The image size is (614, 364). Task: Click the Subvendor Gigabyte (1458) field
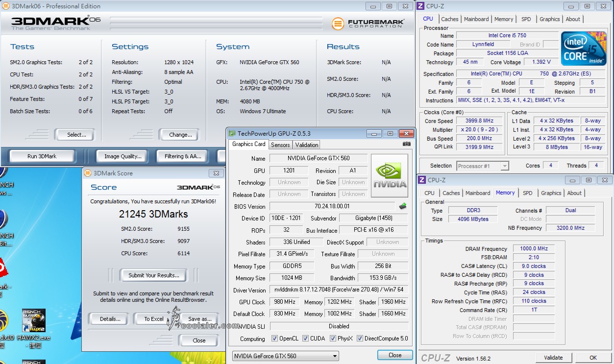[x=374, y=218]
